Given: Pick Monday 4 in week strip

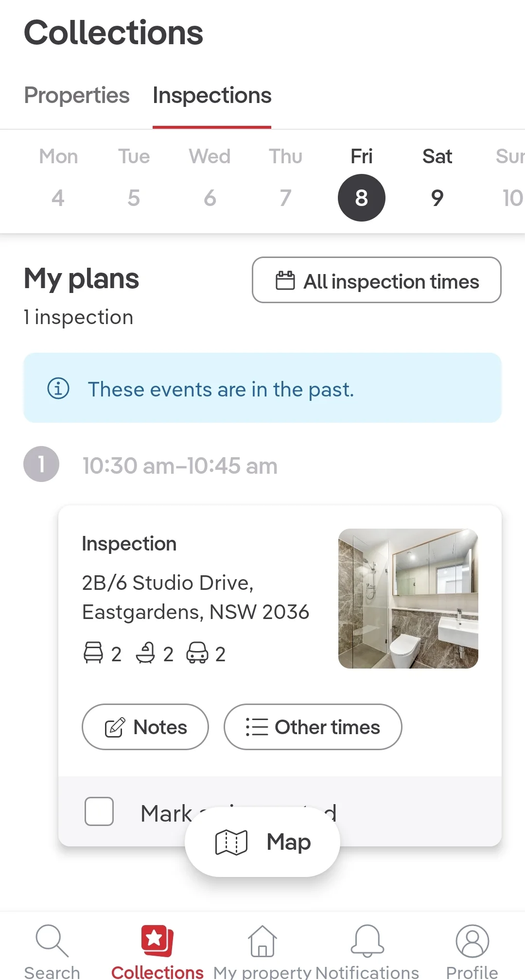Looking at the screenshot, I should 58,198.
